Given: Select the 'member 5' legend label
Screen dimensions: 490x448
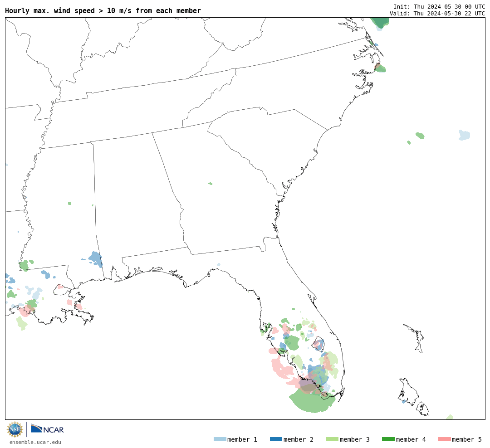Looking at the screenshot, I should pos(467,439).
